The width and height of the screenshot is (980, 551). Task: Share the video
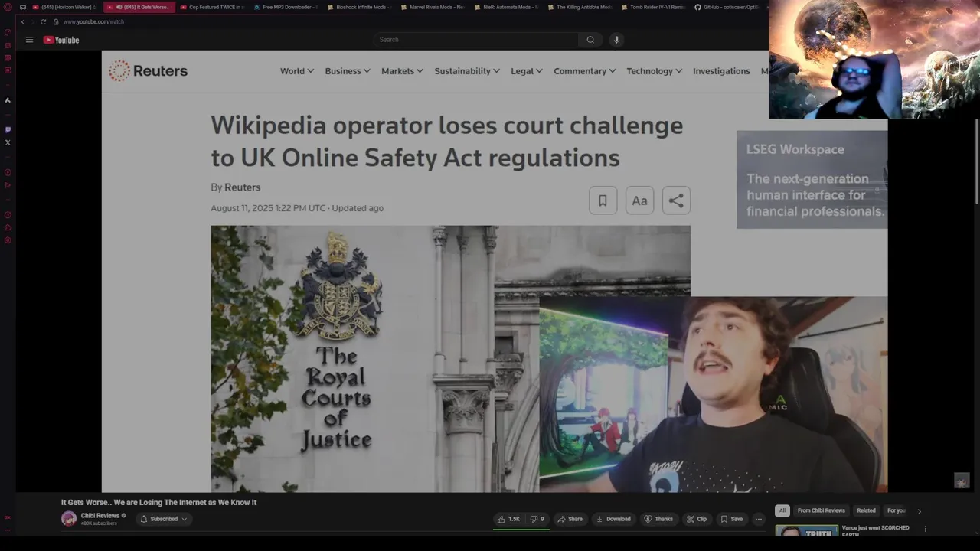tap(570, 519)
